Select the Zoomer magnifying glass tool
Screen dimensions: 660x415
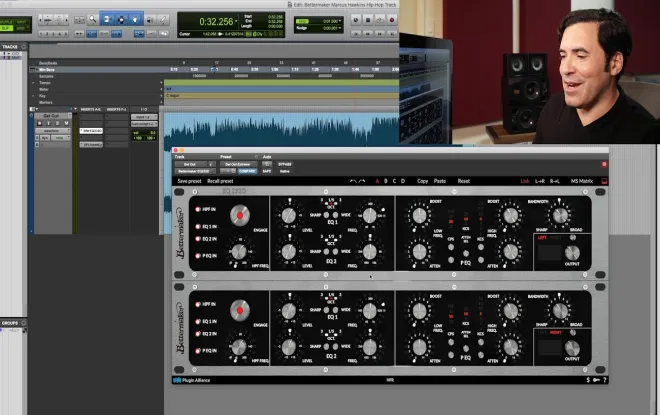pos(92,19)
